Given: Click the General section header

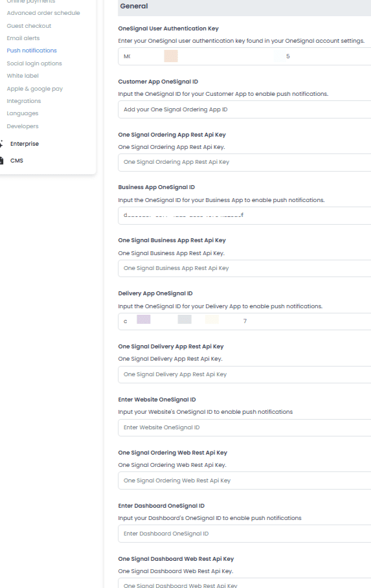Looking at the screenshot, I should (x=245, y=6).
